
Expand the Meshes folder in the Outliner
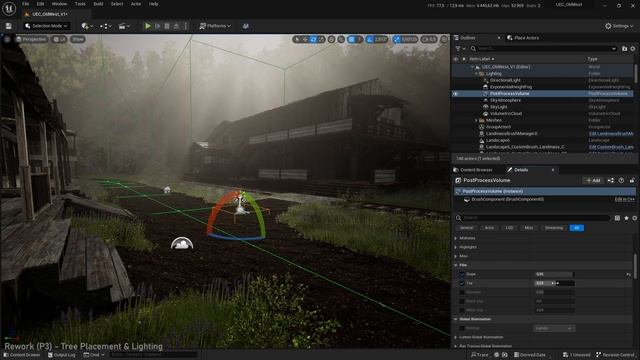[x=476, y=120]
